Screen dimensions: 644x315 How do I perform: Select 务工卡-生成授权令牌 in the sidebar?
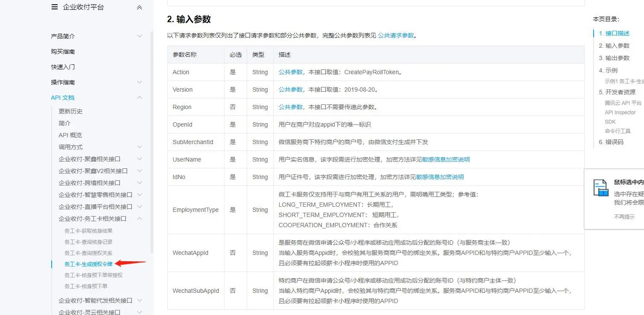88,264
